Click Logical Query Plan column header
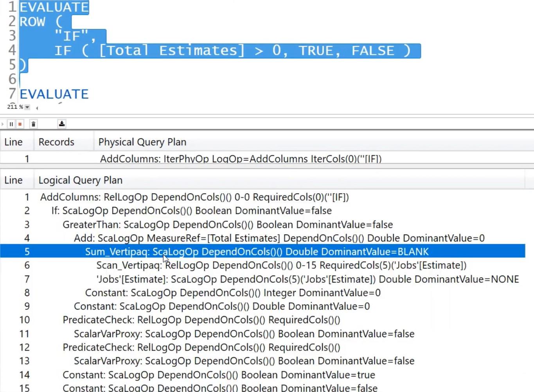The image size is (534, 392). (x=81, y=180)
